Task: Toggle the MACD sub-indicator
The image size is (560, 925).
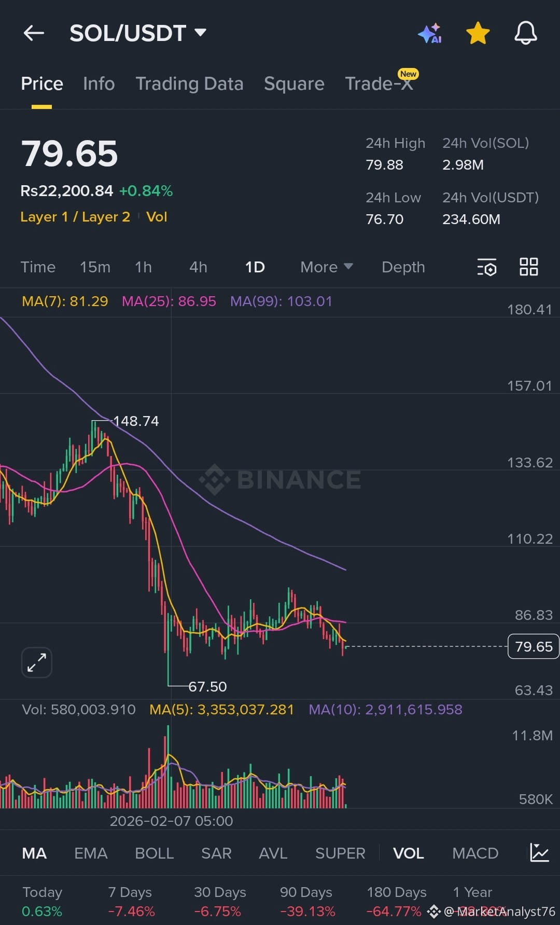Action: pyautogui.click(x=475, y=853)
